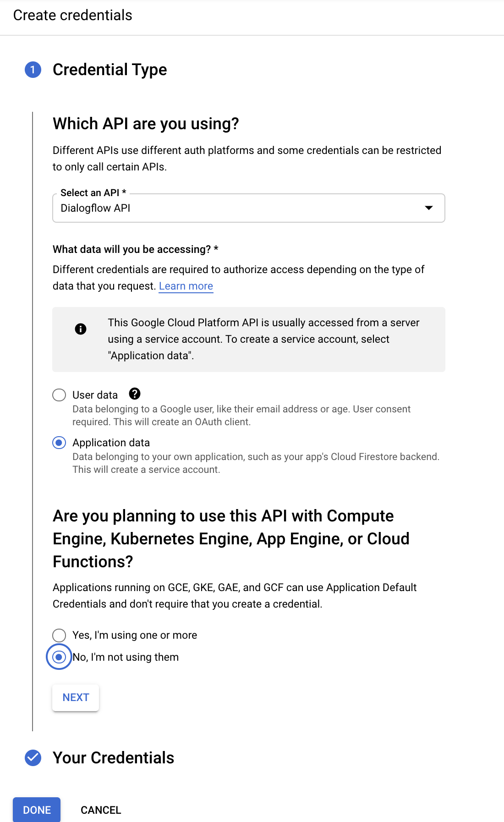Click the info icon in the notice box
This screenshot has height=822, width=504.
click(81, 329)
